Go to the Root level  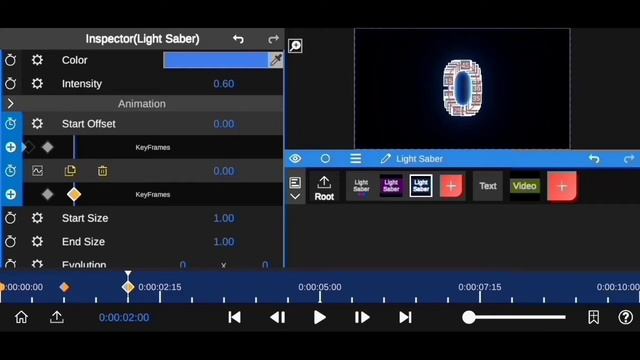(x=324, y=188)
